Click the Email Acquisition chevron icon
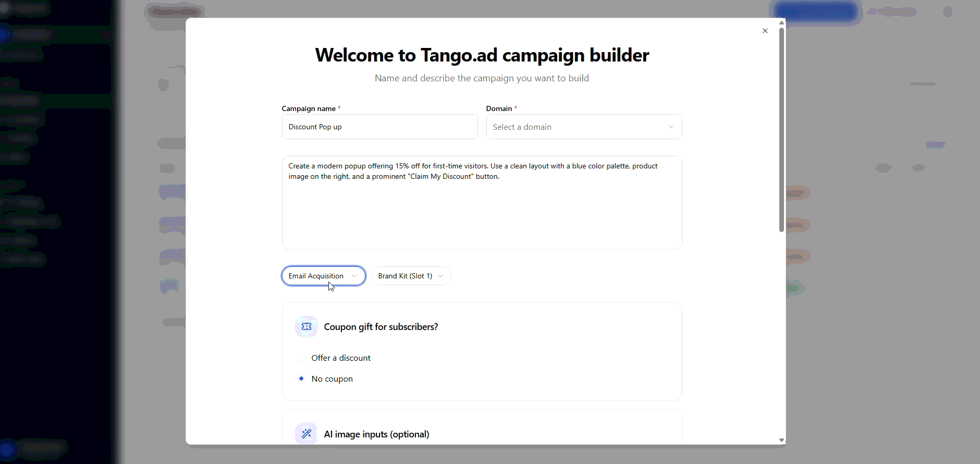The height and width of the screenshot is (464, 980). tap(354, 276)
